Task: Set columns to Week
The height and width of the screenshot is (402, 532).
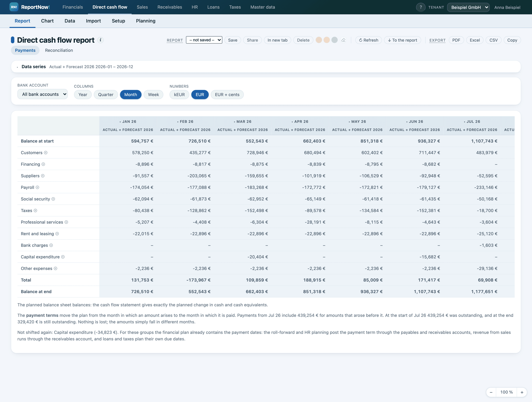Action: point(154,94)
